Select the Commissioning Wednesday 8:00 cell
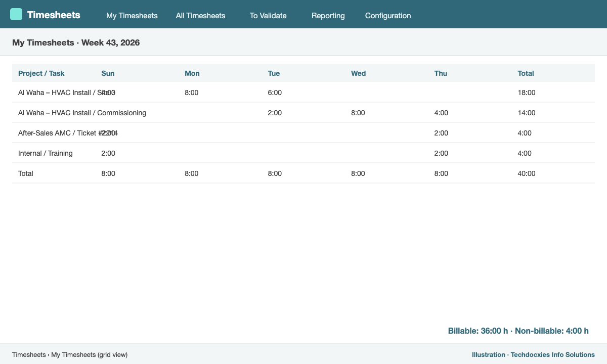The width and height of the screenshot is (607, 364). [x=358, y=113]
